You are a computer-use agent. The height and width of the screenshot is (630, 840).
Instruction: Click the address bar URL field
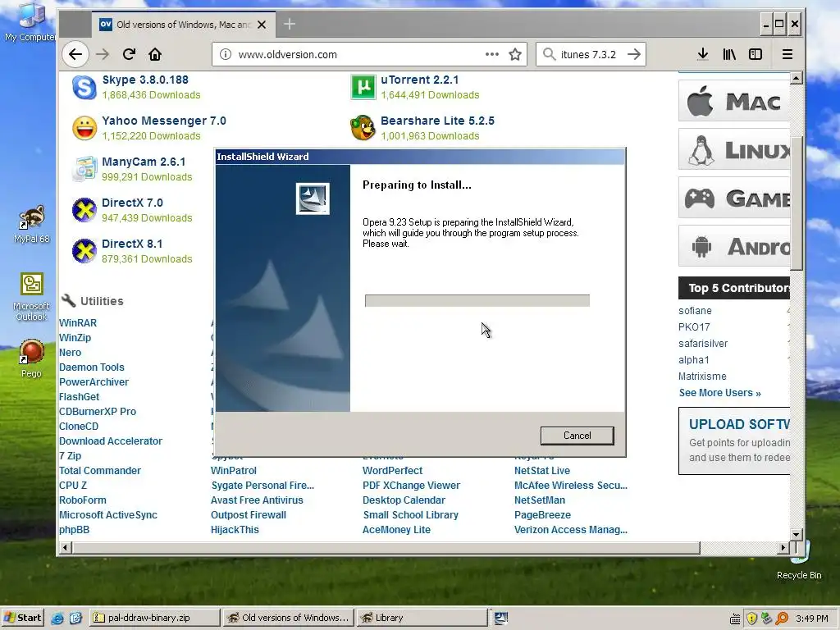pos(369,54)
